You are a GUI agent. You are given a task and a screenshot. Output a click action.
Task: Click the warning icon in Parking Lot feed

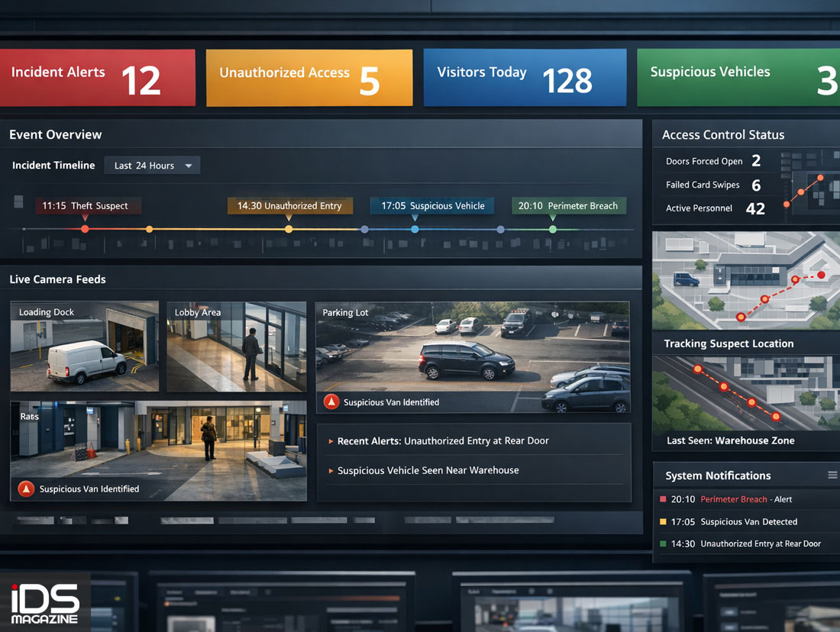(331, 402)
